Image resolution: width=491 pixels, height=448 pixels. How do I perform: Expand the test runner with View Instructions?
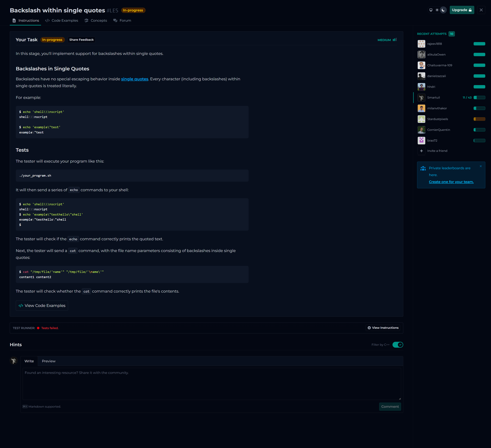click(383, 328)
